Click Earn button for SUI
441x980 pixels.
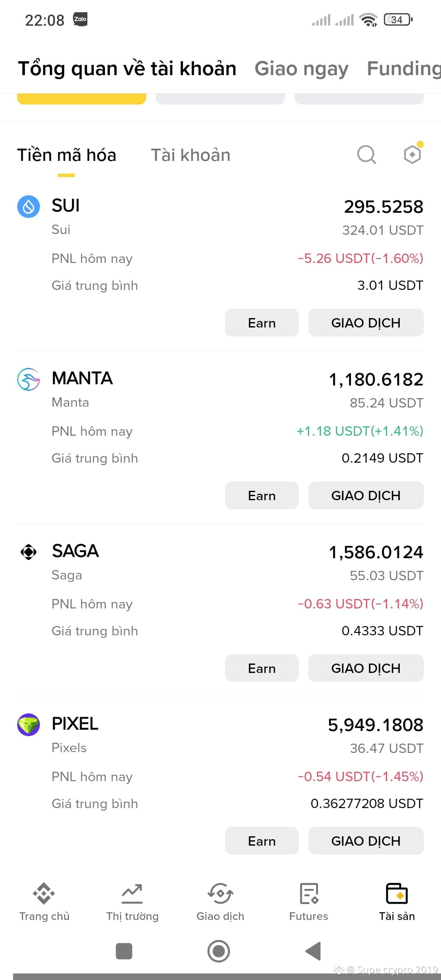click(262, 323)
